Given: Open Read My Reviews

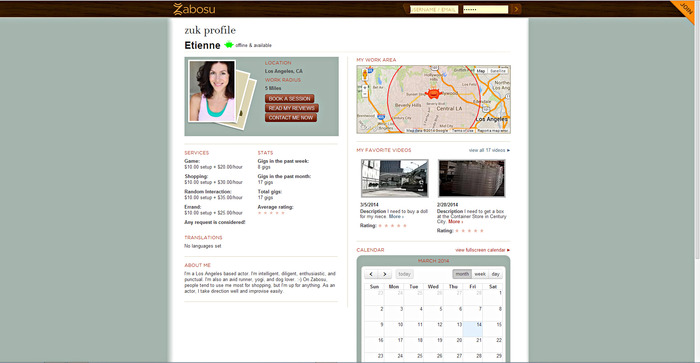Looking at the screenshot, I should point(292,108).
